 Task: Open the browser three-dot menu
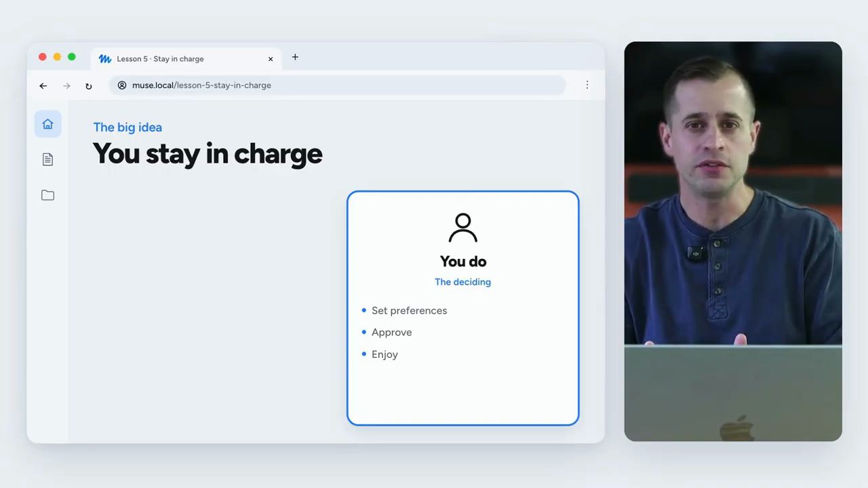[587, 85]
